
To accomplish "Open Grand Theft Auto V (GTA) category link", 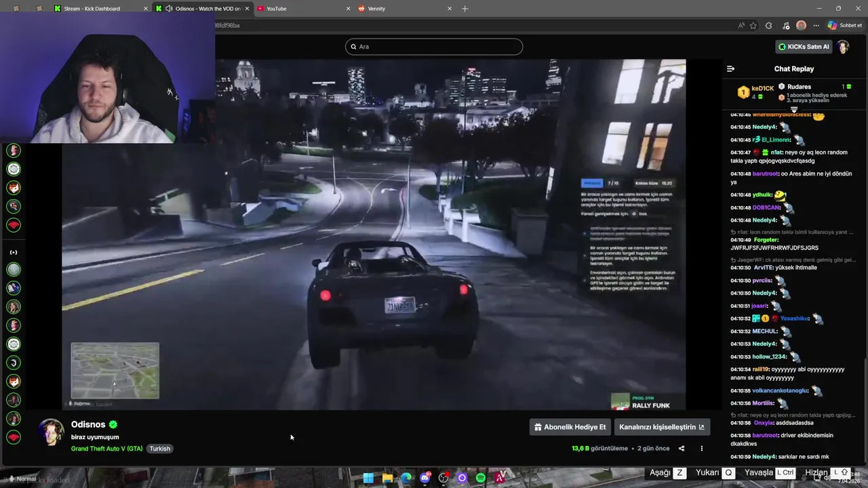I will 106,449.
